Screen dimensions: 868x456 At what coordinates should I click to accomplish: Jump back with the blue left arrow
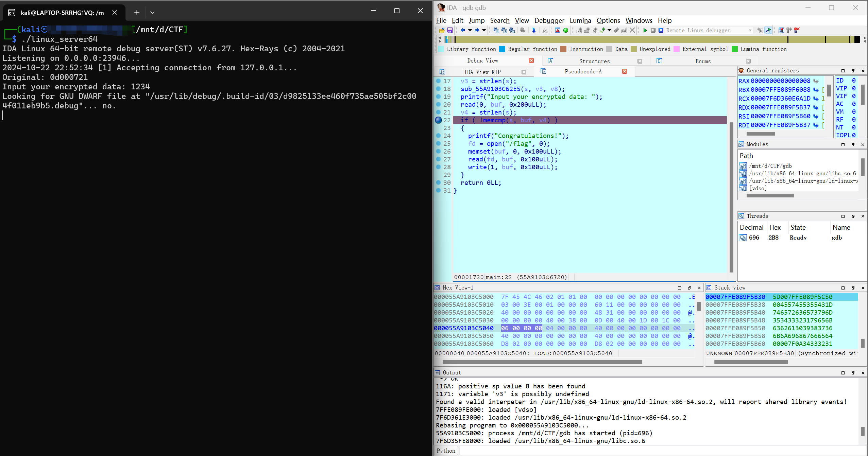pyautogui.click(x=463, y=30)
